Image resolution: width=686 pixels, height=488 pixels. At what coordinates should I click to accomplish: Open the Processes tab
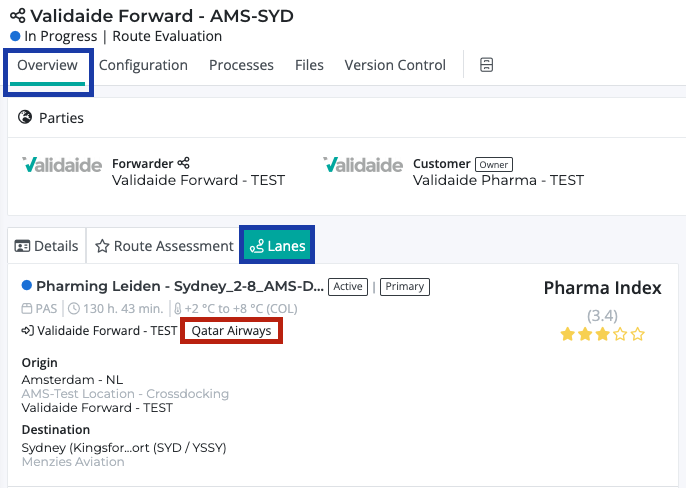[x=241, y=65]
